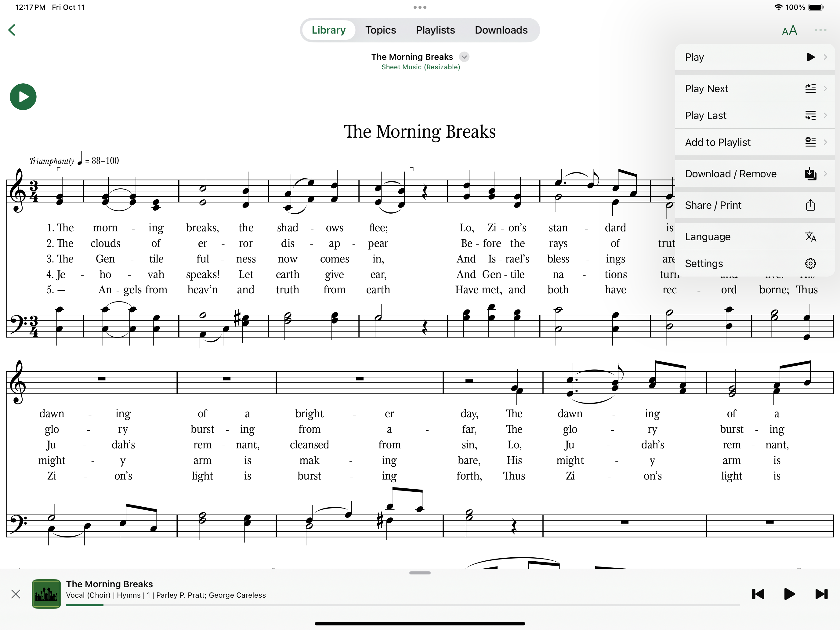This screenshot has height=630, width=840.
Task: Skip to next track
Action: (821, 594)
